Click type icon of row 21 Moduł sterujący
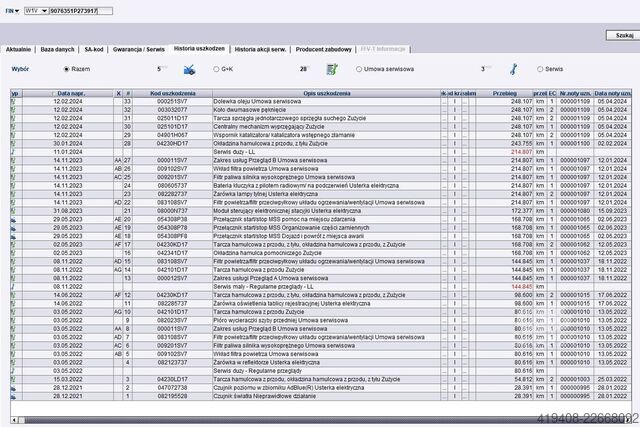This screenshot has width=640, height=427. [13, 211]
